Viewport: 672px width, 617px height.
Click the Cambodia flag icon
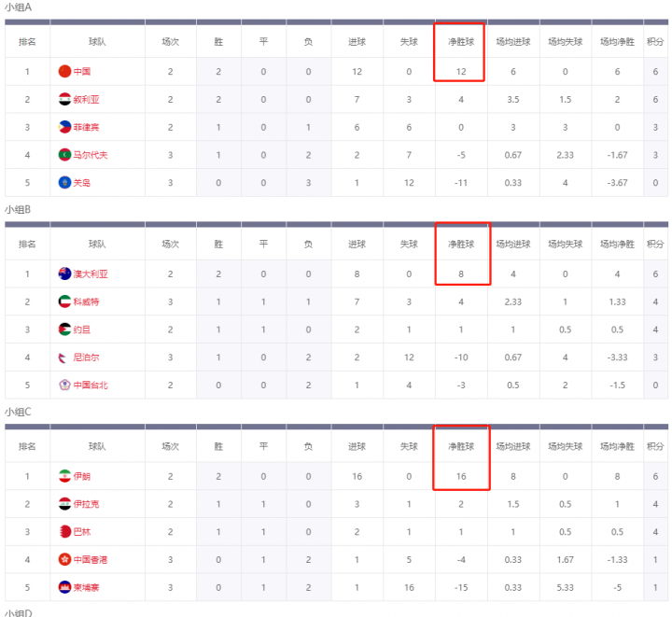[x=64, y=587]
